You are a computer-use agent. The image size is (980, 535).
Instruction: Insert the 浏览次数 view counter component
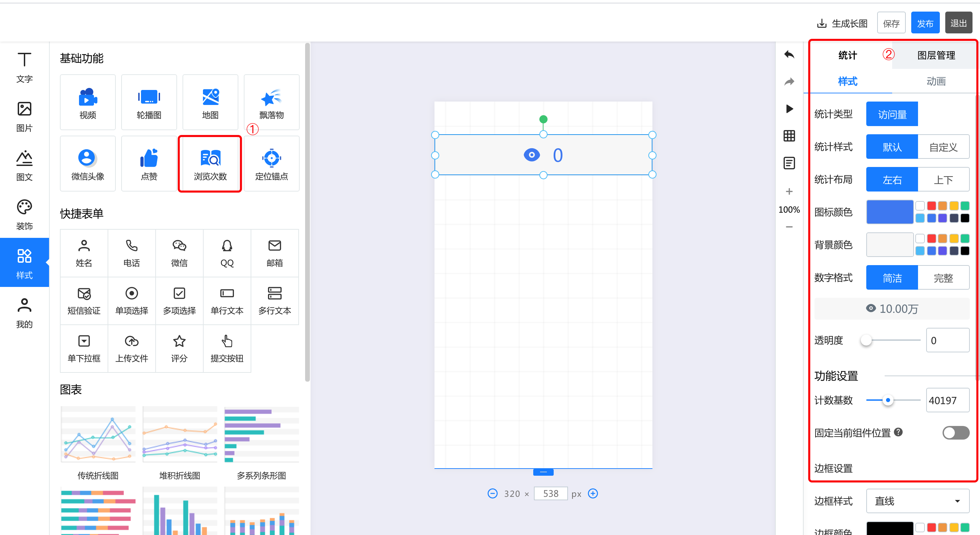(x=210, y=164)
